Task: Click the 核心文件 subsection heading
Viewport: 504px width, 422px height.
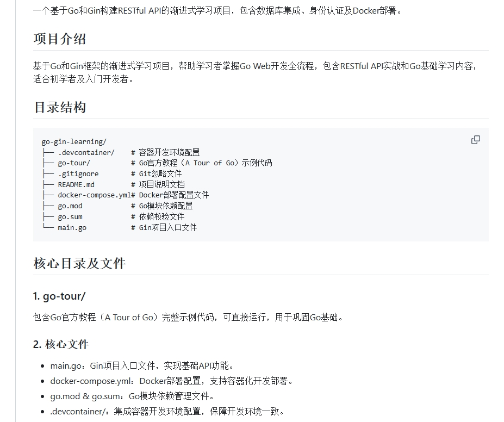Action: click(x=61, y=344)
